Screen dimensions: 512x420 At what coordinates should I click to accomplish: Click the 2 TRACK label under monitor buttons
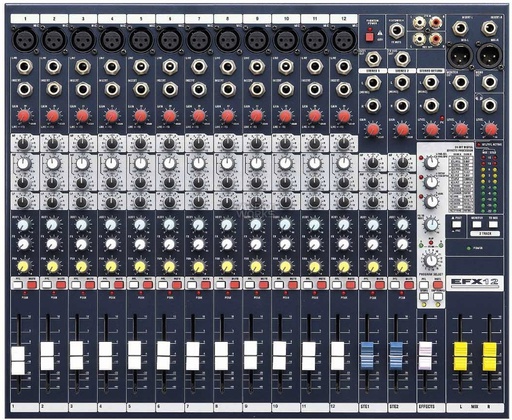click(485, 234)
